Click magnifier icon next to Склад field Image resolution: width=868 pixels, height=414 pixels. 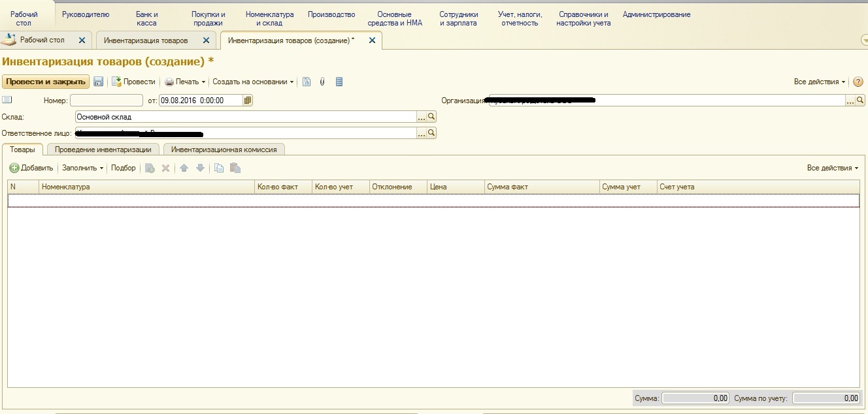point(431,117)
